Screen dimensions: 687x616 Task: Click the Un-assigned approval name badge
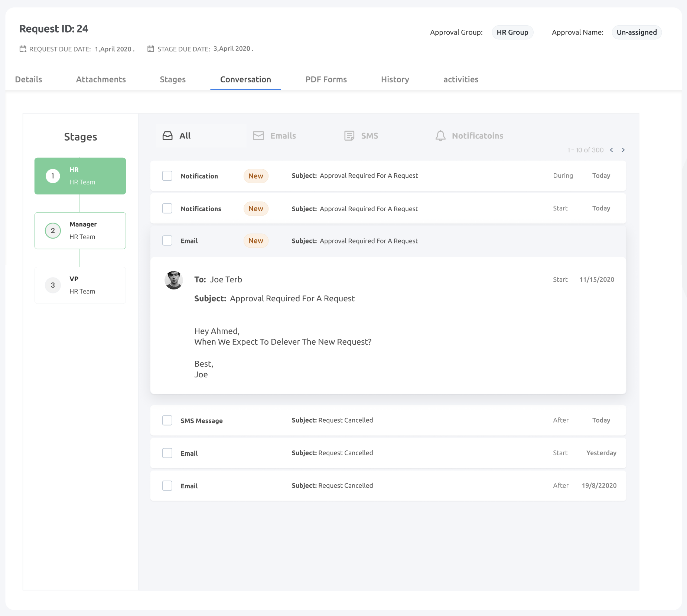coord(637,32)
